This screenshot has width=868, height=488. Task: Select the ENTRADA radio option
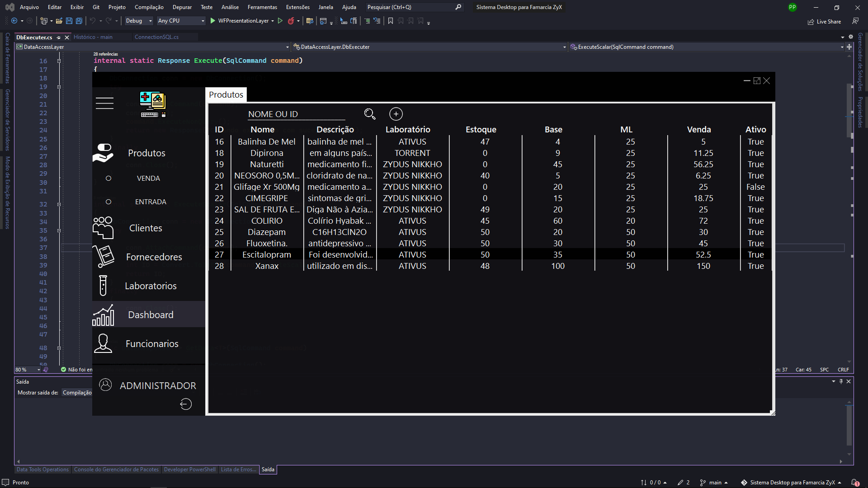(108, 202)
